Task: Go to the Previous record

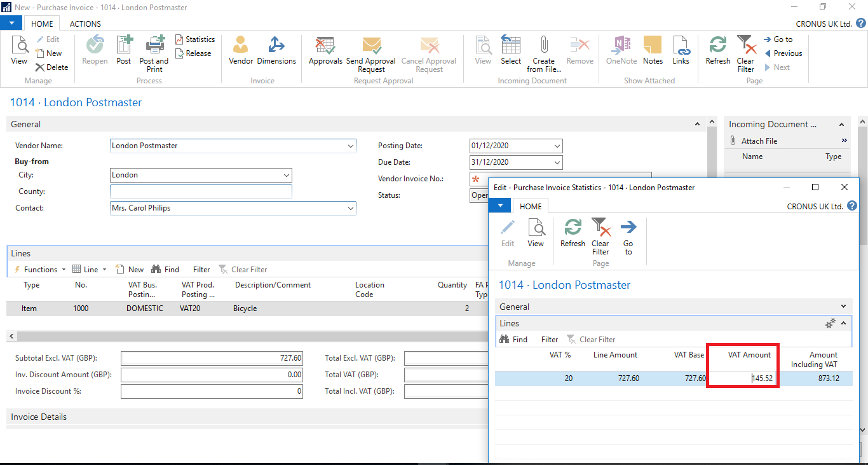Action: click(783, 53)
